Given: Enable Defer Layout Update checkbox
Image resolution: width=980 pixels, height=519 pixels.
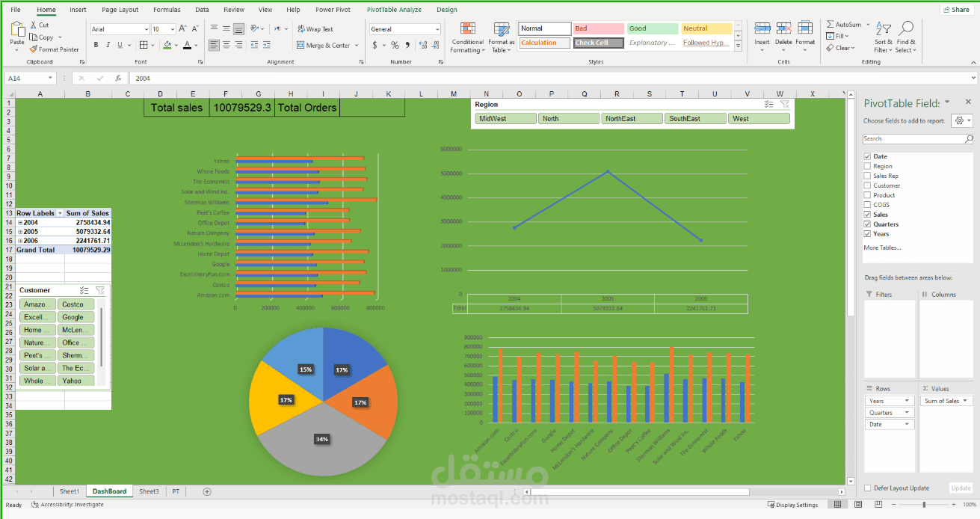Looking at the screenshot, I should coord(867,488).
